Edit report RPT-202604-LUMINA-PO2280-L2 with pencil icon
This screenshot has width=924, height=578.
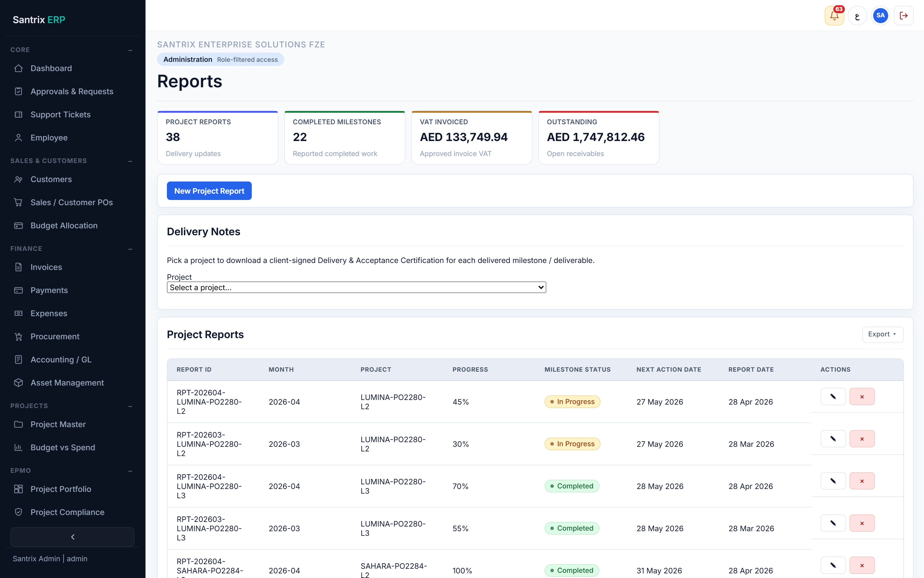(833, 397)
